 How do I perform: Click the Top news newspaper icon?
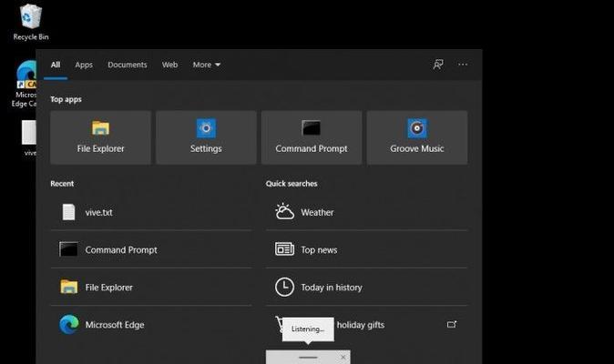(284, 249)
